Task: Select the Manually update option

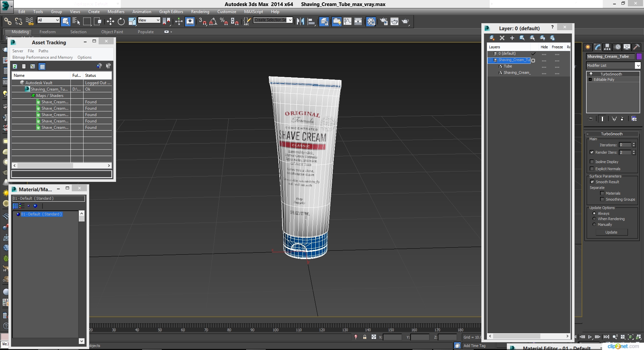Action: [594, 224]
